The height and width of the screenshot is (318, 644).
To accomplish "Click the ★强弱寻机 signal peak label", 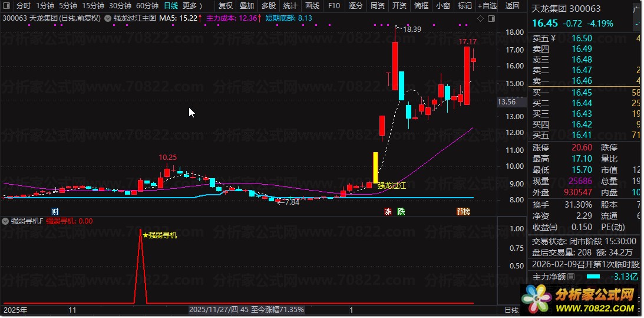I will pos(160,235).
